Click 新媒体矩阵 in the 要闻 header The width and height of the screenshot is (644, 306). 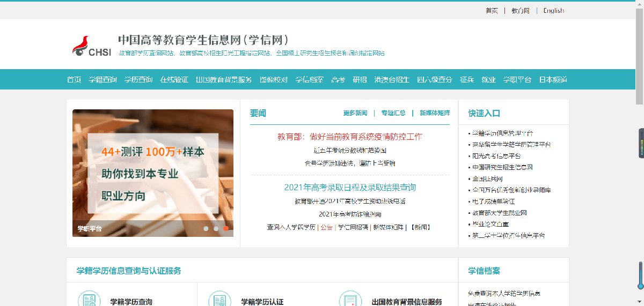click(x=435, y=113)
